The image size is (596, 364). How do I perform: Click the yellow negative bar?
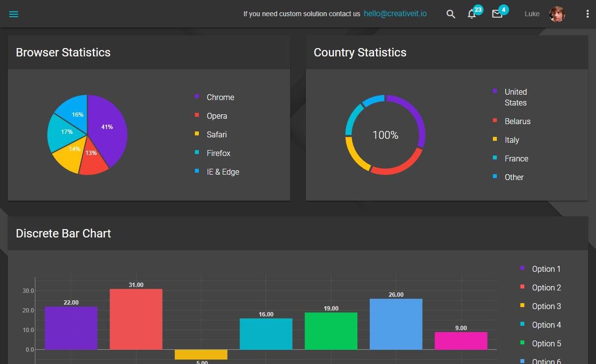coord(201,355)
